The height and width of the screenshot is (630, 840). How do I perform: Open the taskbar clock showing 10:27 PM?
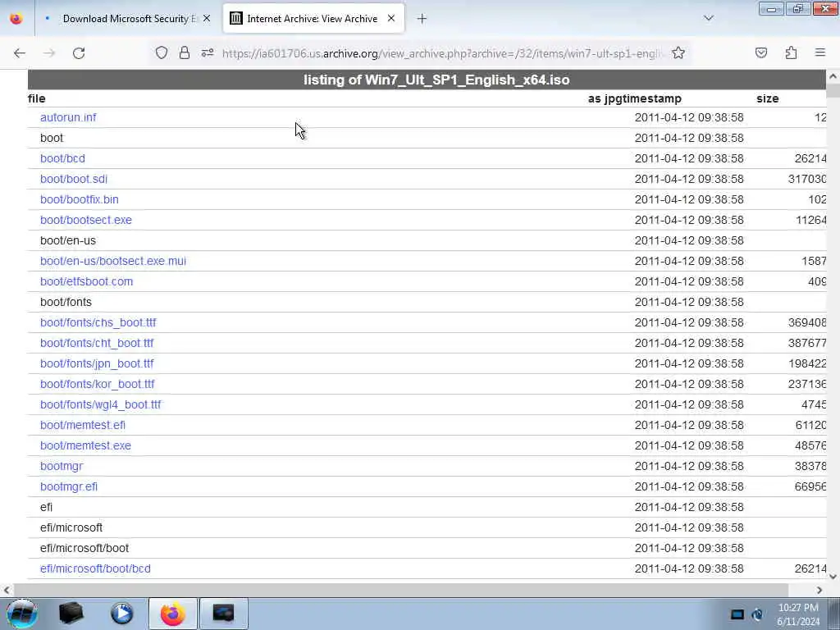tap(798, 614)
